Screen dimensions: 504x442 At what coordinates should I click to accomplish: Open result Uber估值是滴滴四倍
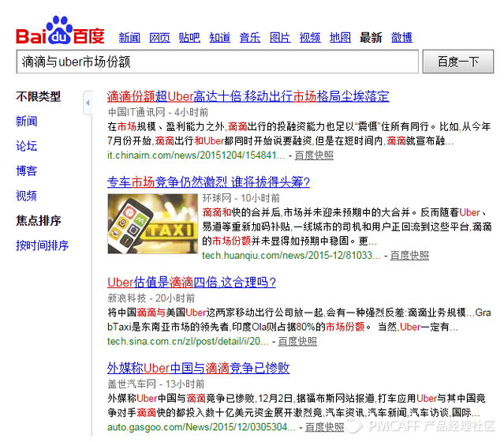pos(192,283)
